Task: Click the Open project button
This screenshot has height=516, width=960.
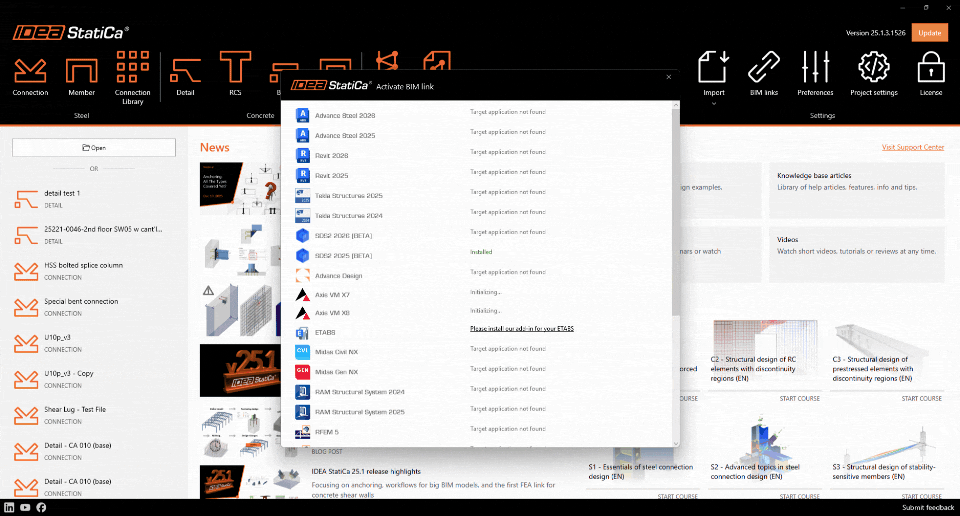Action: click(x=94, y=148)
